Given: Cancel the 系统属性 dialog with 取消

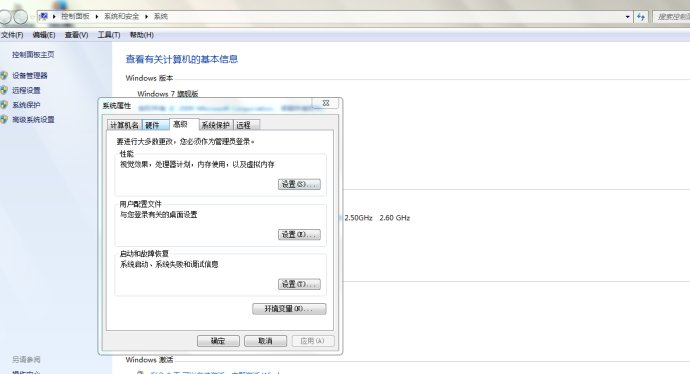Looking at the screenshot, I should point(265,341).
